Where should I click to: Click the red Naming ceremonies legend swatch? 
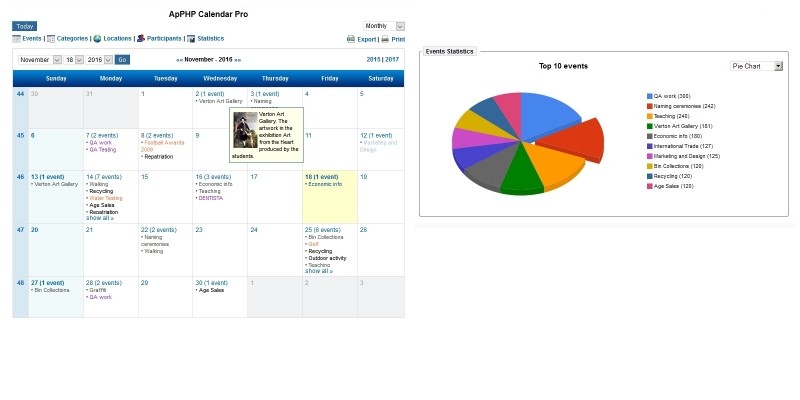[650, 106]
